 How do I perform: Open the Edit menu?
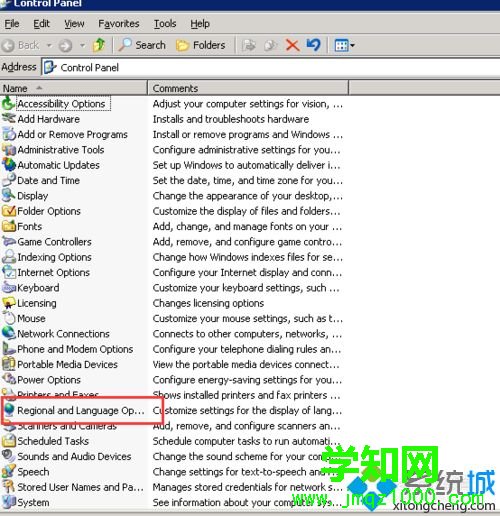[41, 24]
